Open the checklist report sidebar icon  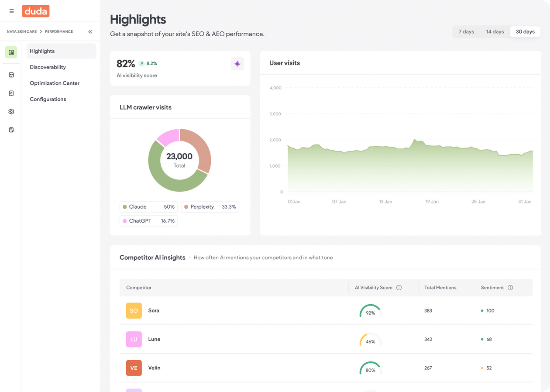coord(11,93)
